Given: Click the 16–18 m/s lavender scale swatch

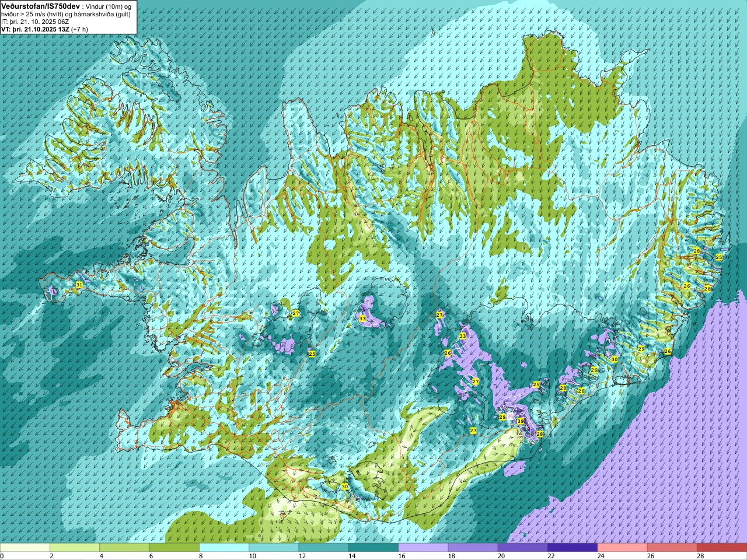Looking at the screenshot, I should (x=423, y=548).
